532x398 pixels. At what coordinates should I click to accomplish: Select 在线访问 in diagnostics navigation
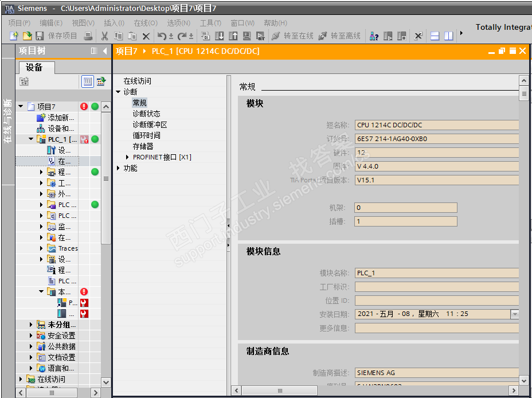(x=138, y=81)
